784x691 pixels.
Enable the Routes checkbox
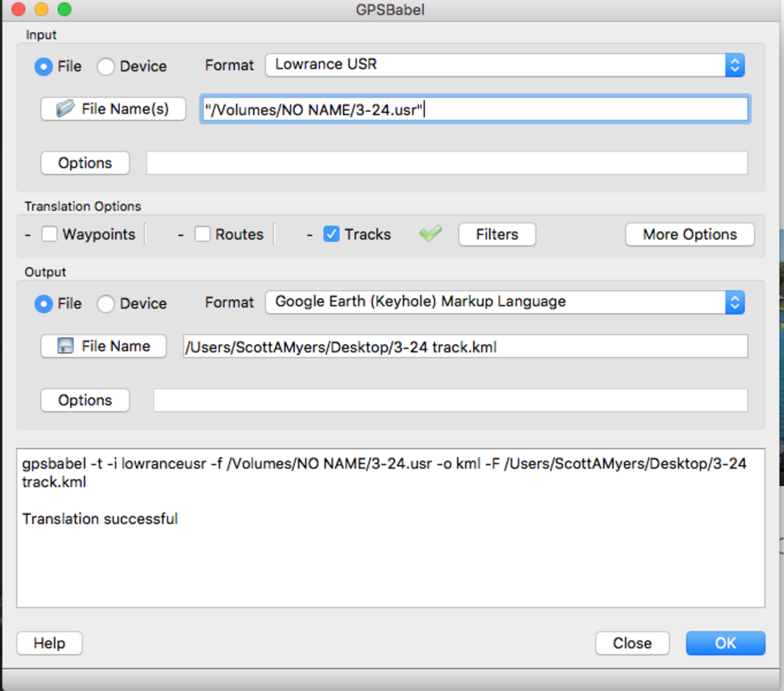click(203, 234)
